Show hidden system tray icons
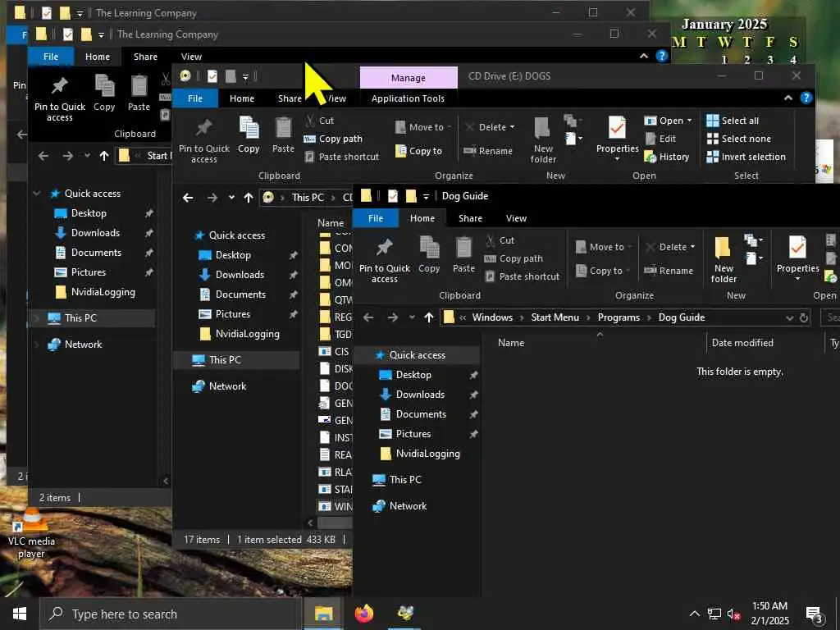Screen dimensions: 840x630 (x=694, y=614)
